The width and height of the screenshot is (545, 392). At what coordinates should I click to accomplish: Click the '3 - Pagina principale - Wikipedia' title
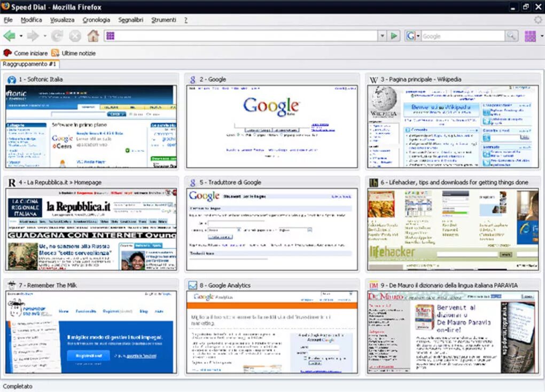[421, 79]
